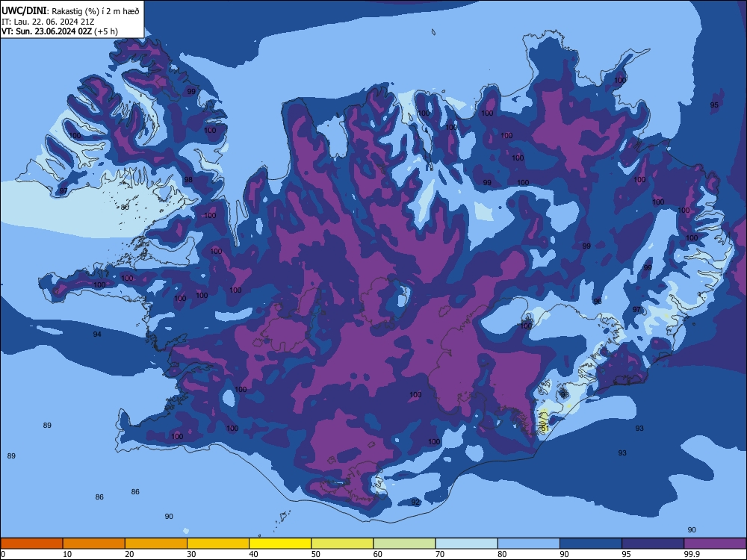This screenshot has width=747, height=560.
Task: Select the amber 20–30 legend color block
Action: (156, 544)
